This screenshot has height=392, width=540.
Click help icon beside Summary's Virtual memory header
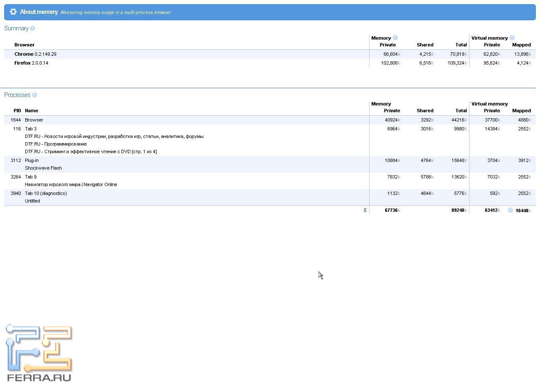tap(512, 38)
